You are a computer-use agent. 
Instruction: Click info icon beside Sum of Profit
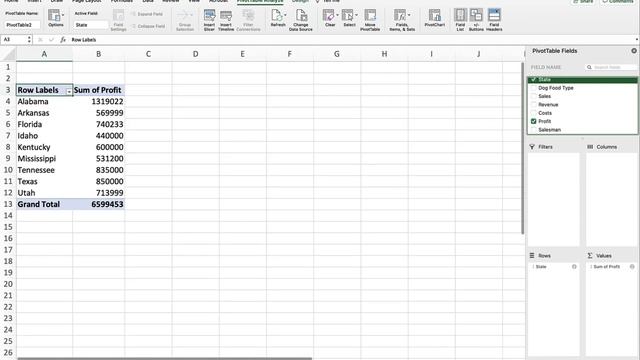coord(632,267)
